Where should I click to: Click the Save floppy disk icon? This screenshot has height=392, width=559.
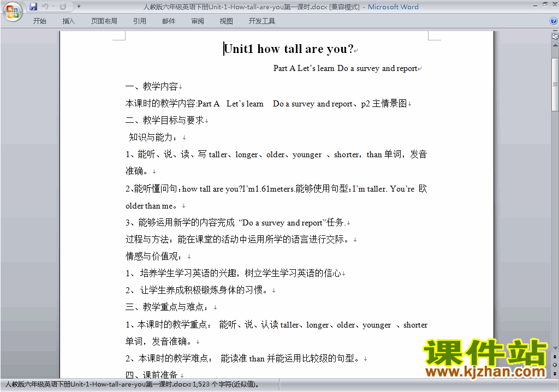pos(33,7)
